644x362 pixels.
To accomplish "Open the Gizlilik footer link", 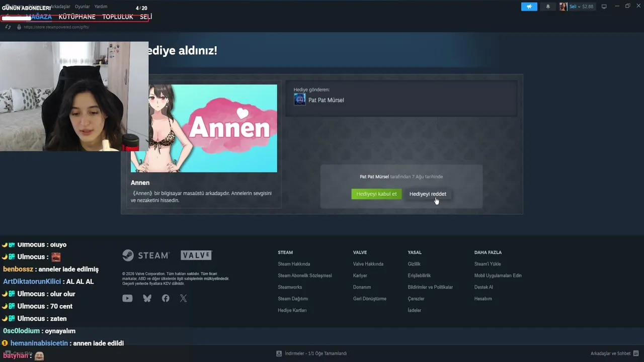I will tap(414, 264).
